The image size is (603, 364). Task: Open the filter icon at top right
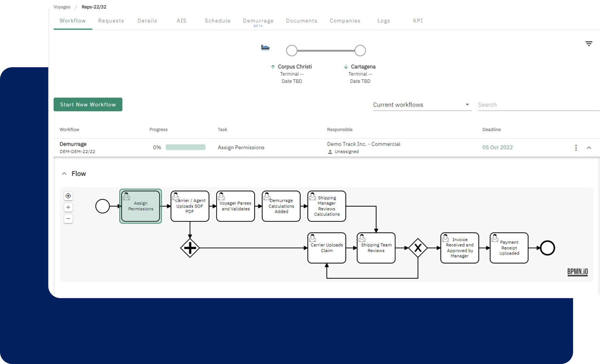tap(589, 44)
